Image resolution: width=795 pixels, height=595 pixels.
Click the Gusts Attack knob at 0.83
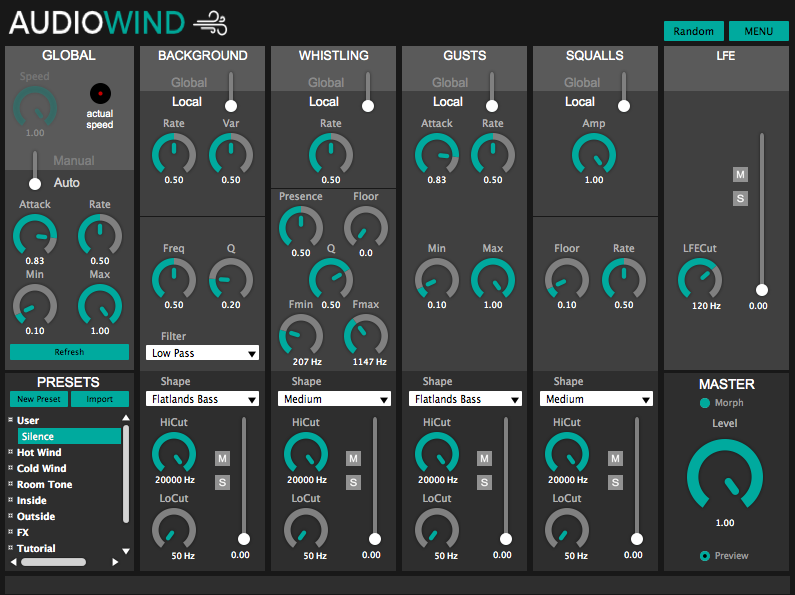point(437,155)
